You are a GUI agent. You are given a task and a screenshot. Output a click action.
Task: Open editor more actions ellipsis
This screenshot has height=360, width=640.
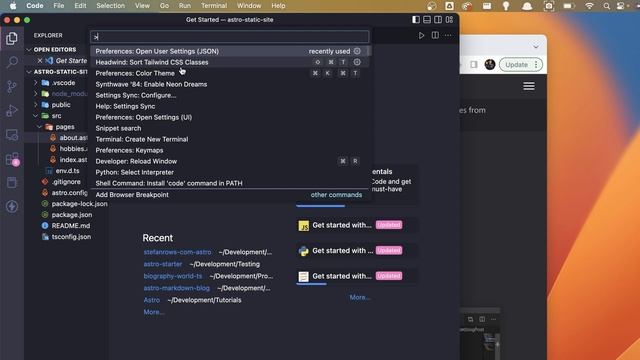pyautogui.click(x=448, y=36)
